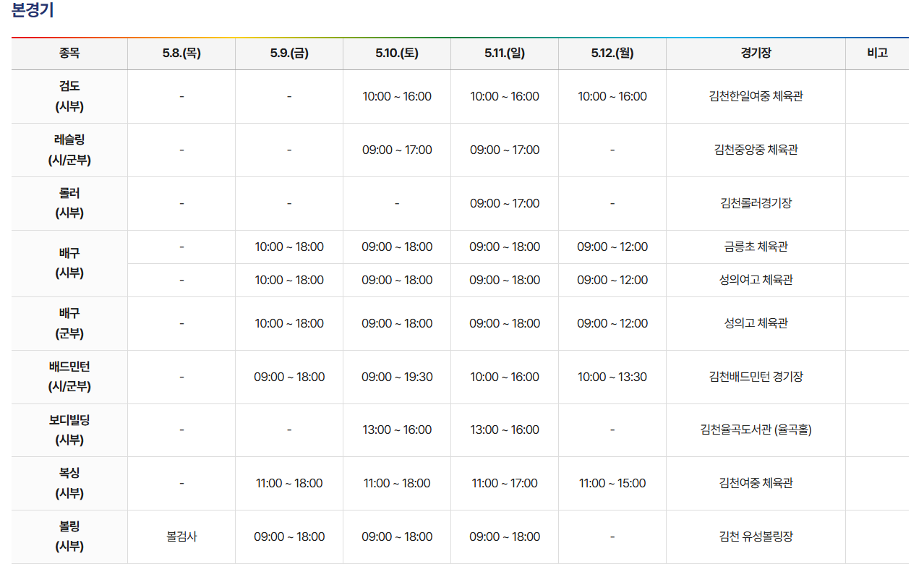Select the 5.12.(월) column header
This screenshot has height=564, width=924.
[612, 54]
